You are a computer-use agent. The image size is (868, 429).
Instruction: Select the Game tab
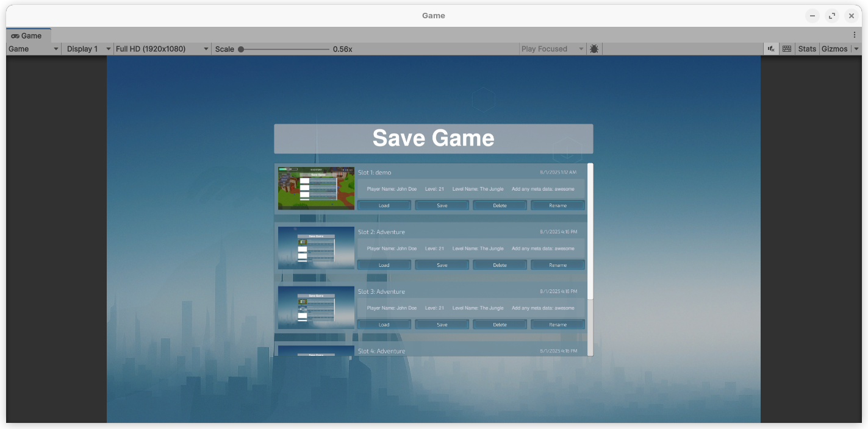pyautogui.click(x=27, y=36)
